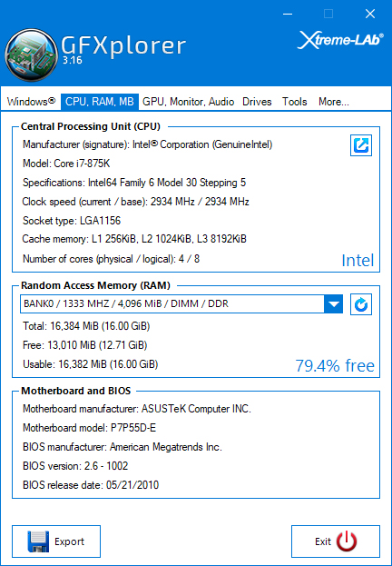The width and height of the screenshot is (392, 566).
Task: Switch to the Windows tab
Action: point(31,102)
